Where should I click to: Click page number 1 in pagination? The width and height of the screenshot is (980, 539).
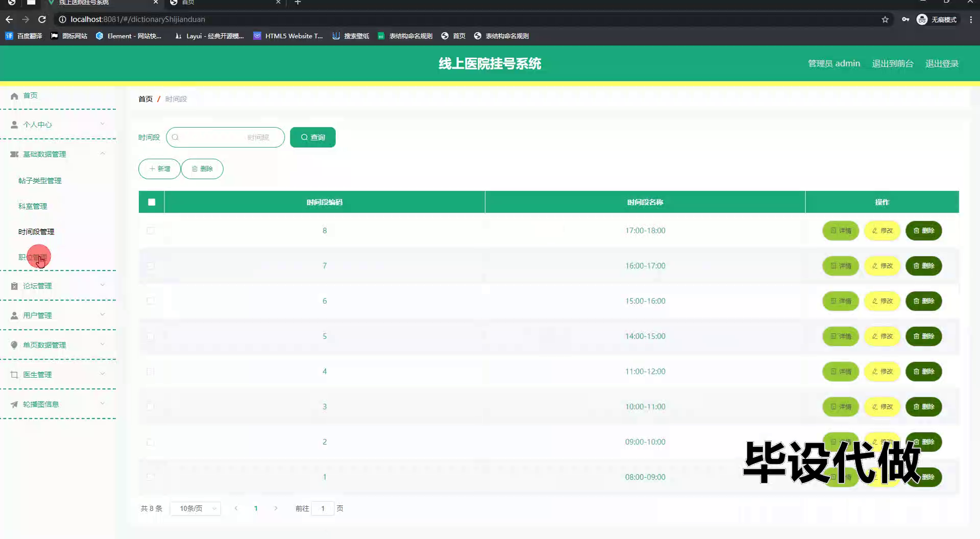[256, 508]
